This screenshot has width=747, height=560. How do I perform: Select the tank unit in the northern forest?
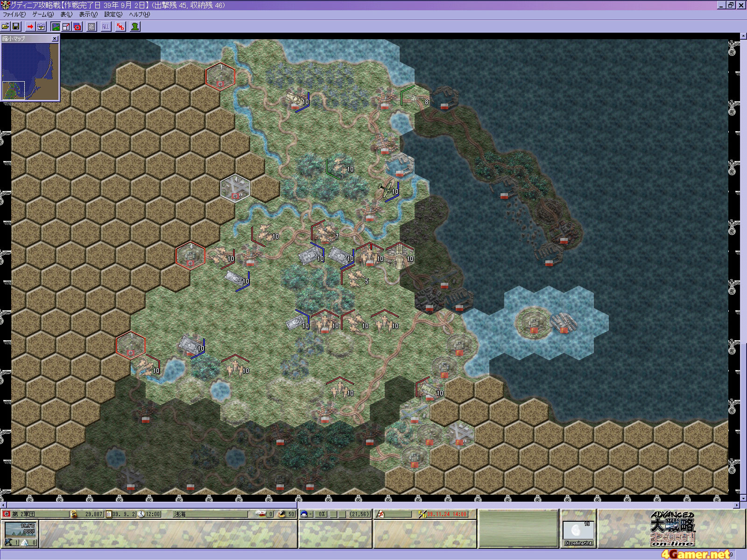(x=296, y=99)
